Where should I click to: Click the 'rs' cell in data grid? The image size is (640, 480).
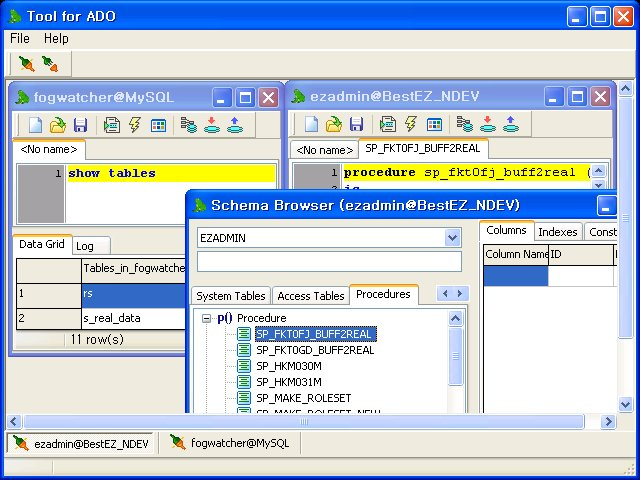point(133,296)
